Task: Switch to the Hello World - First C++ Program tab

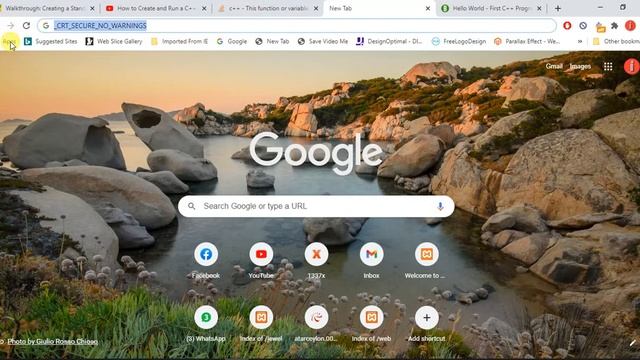Action: point(492,8)
